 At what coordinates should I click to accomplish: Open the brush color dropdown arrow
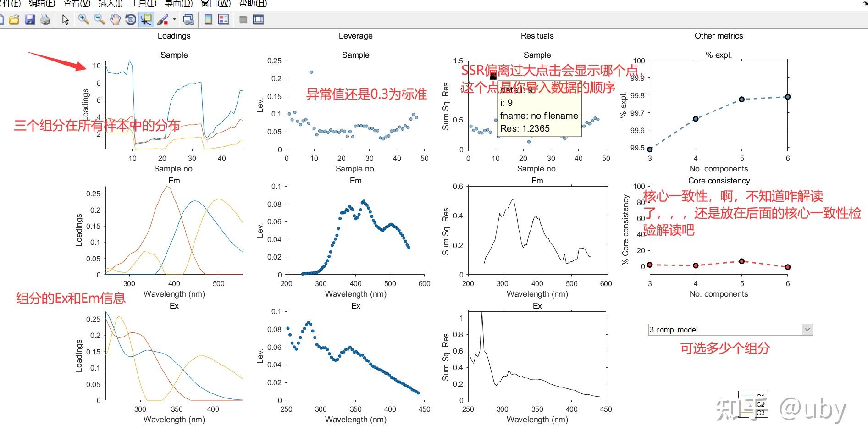coord(174,19)
